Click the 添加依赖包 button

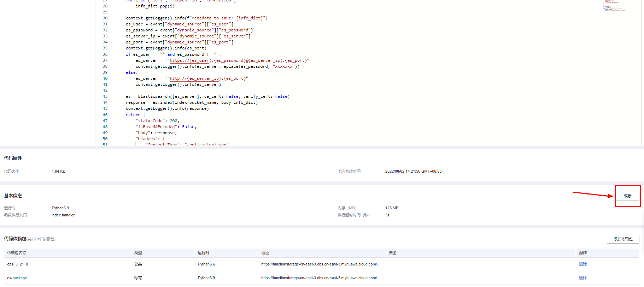click(623, 239)
